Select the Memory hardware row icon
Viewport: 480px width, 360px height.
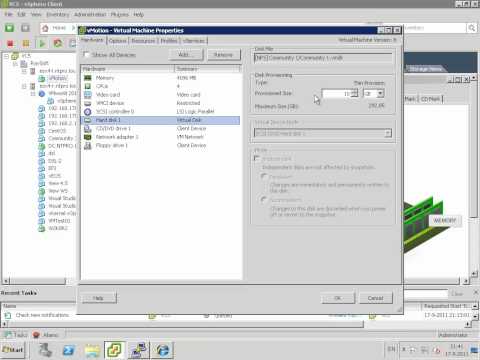click(88, 78)
